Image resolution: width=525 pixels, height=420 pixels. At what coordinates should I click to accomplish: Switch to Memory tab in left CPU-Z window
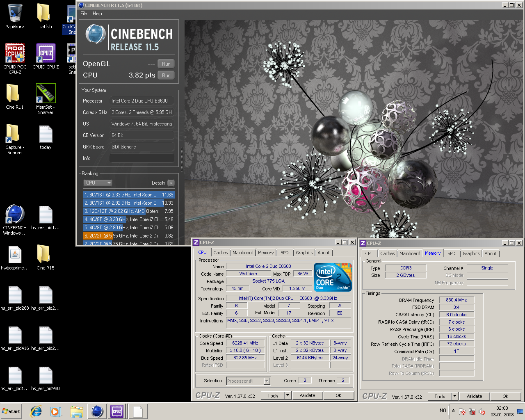(x=266, y=253)
